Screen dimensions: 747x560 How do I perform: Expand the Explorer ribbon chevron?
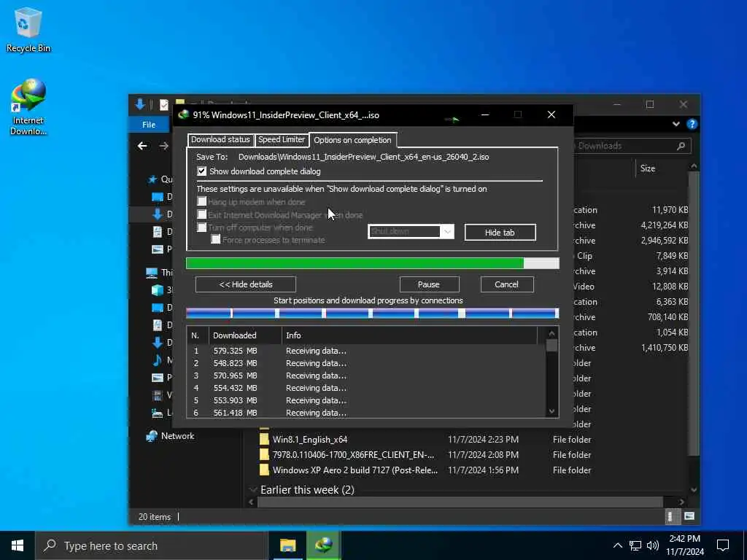point(676,124)
